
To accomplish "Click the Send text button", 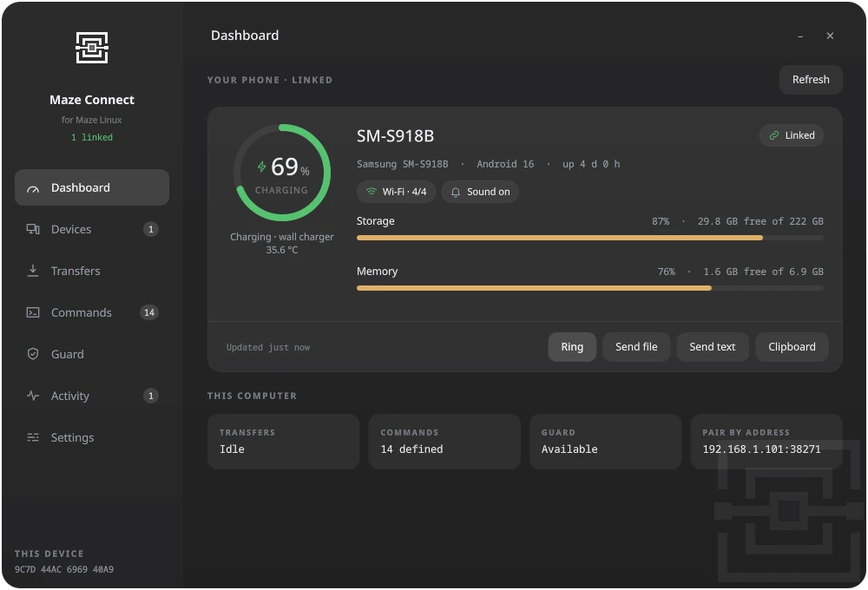I will (x=713, y=347).
